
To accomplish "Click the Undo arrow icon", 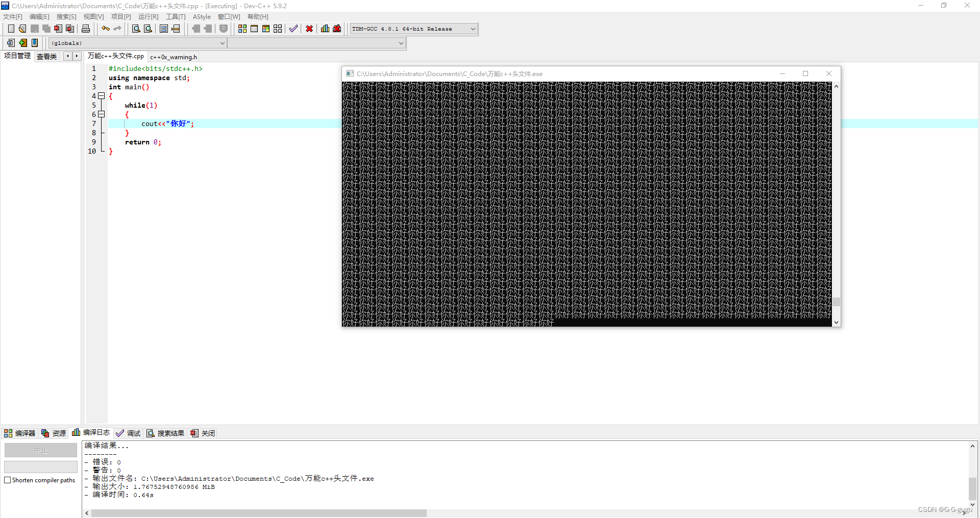I will [106, 29].
